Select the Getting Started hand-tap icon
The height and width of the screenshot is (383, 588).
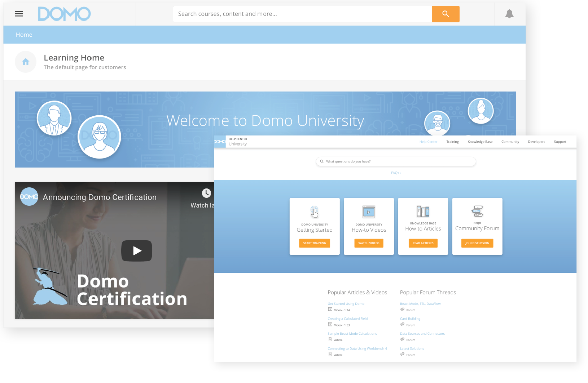(314, 211)
